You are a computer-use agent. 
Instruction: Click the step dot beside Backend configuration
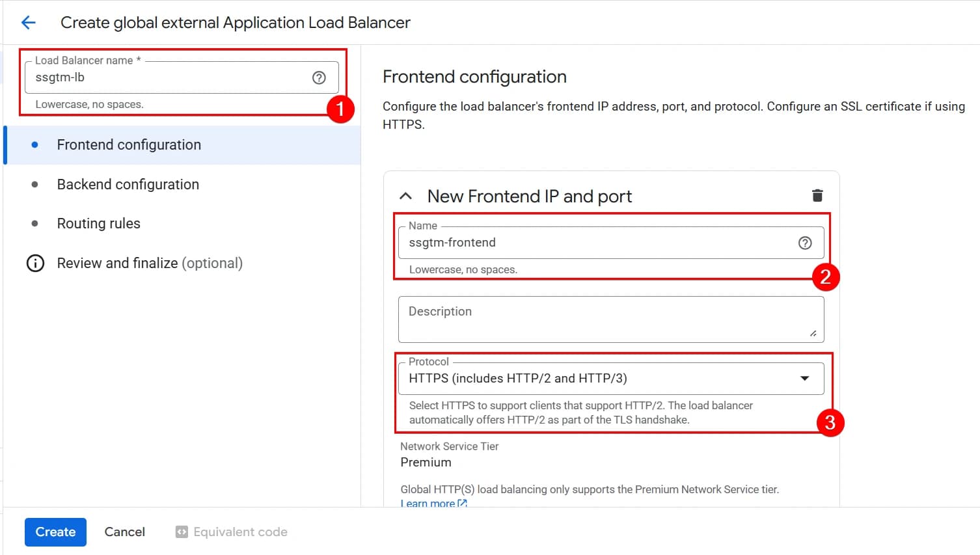tap(34, 184)
